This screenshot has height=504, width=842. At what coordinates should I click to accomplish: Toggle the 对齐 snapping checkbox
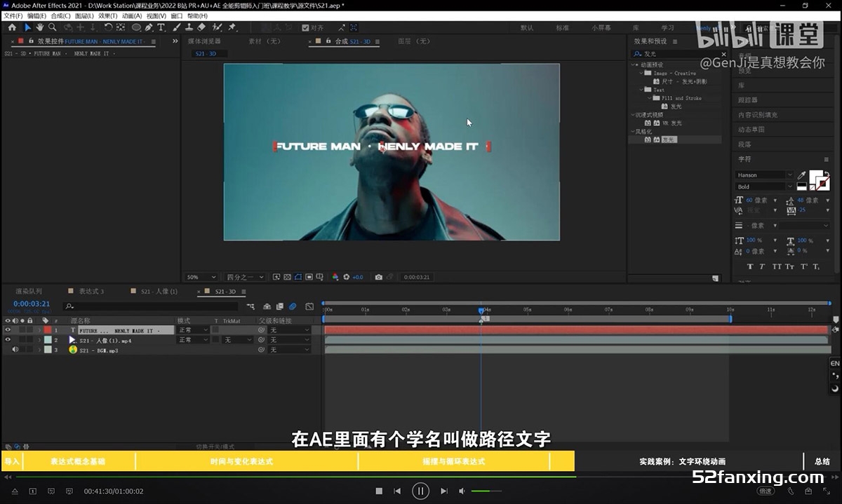[x=306, y=27]
